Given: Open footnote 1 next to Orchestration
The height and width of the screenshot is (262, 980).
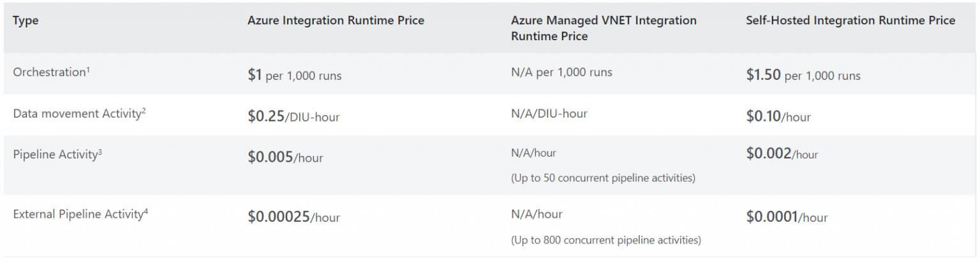Looking at the screenshot, I should coord(88,69).
